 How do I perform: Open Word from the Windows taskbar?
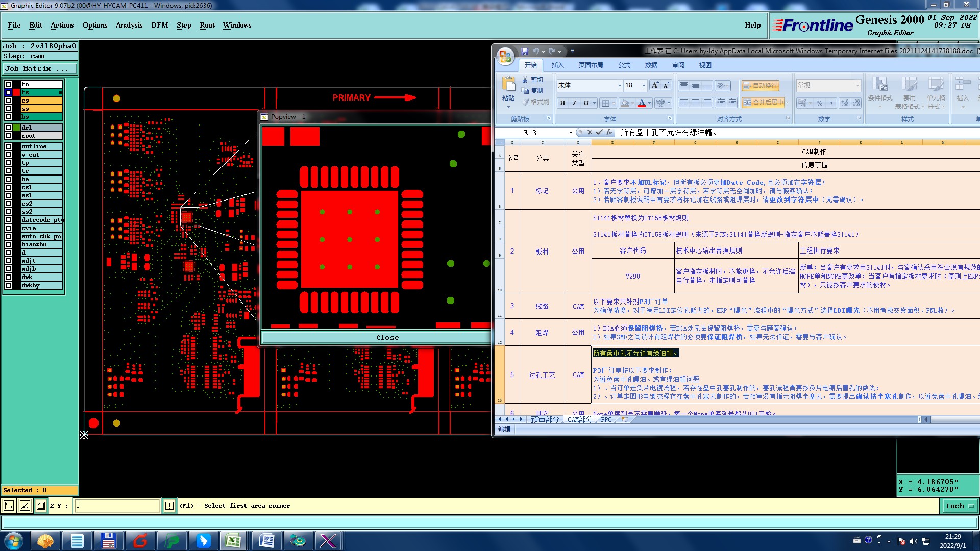click(x=266, y=540)
